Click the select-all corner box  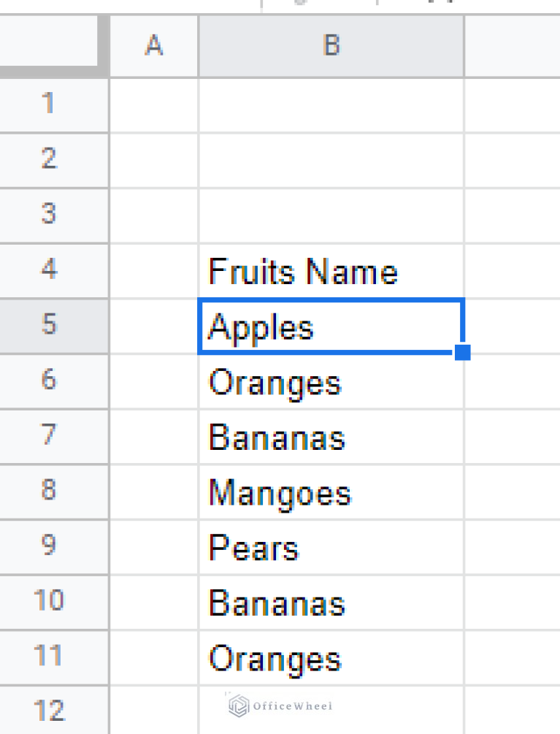[49, 40]
